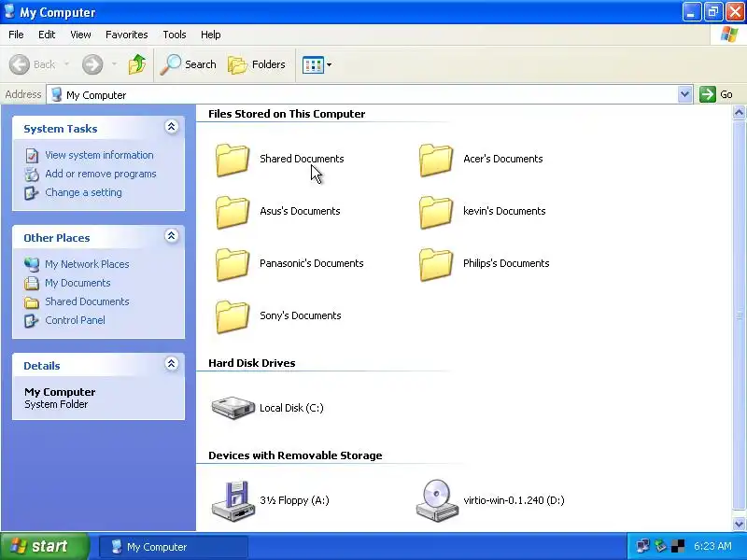Select the Panasonic's Documents folder icon
Screen dimensions: 747x560
pyautogui.click(x=233, y=265)
